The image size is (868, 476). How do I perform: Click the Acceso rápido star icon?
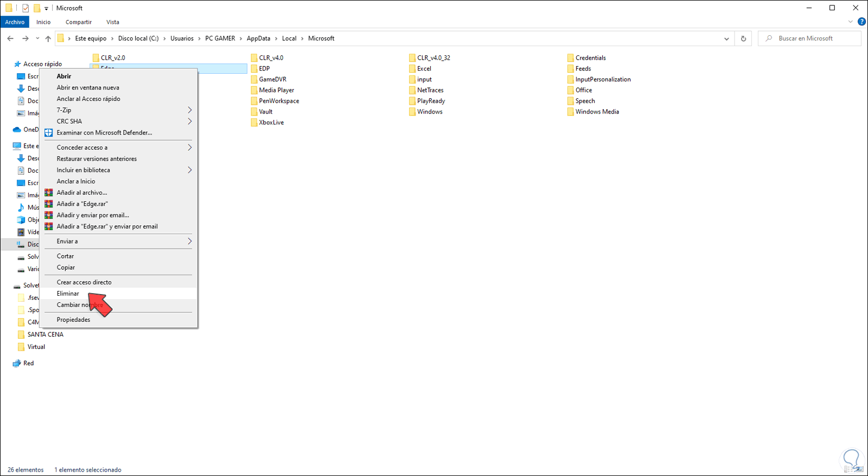pos(17,64)
